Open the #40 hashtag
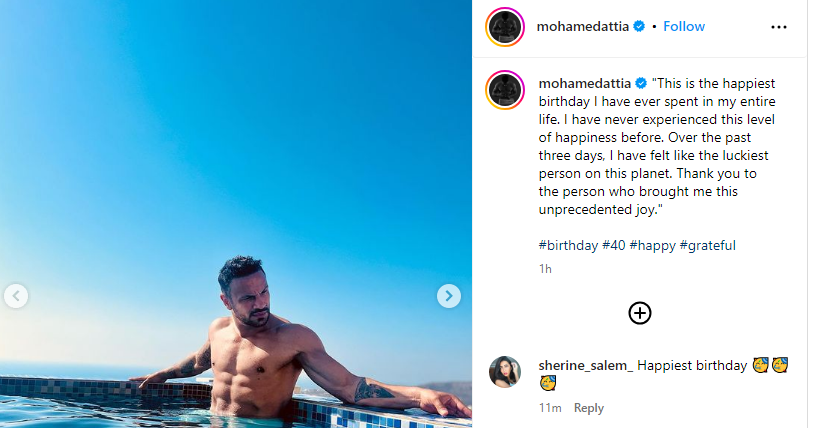The image size is (823, 428). pyautogui.click(x=613, y=245)
